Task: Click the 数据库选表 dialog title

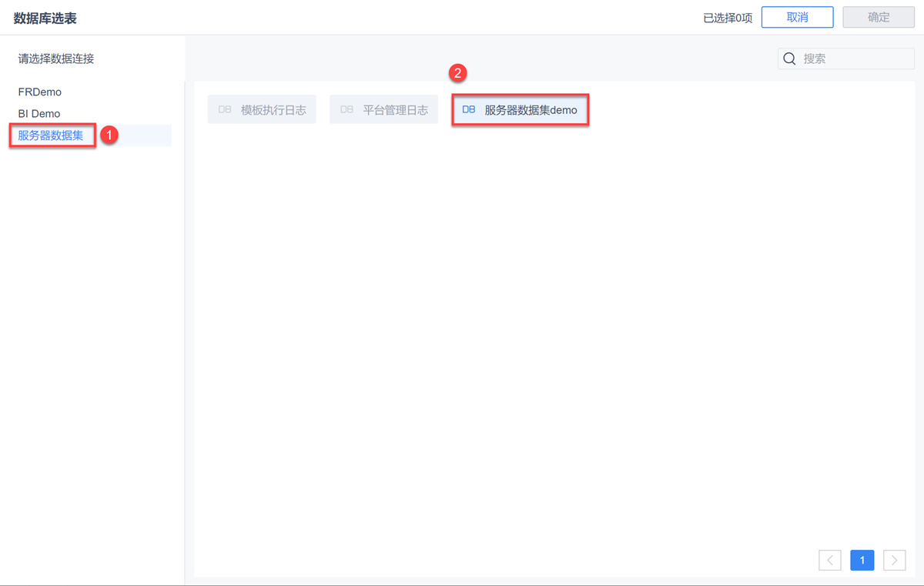Action: pos(45,18)
